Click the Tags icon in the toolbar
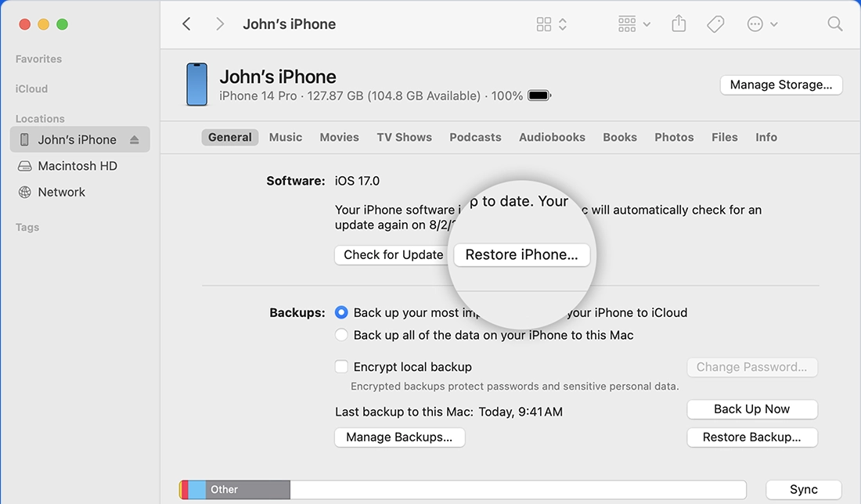 [x=715, y=24]
